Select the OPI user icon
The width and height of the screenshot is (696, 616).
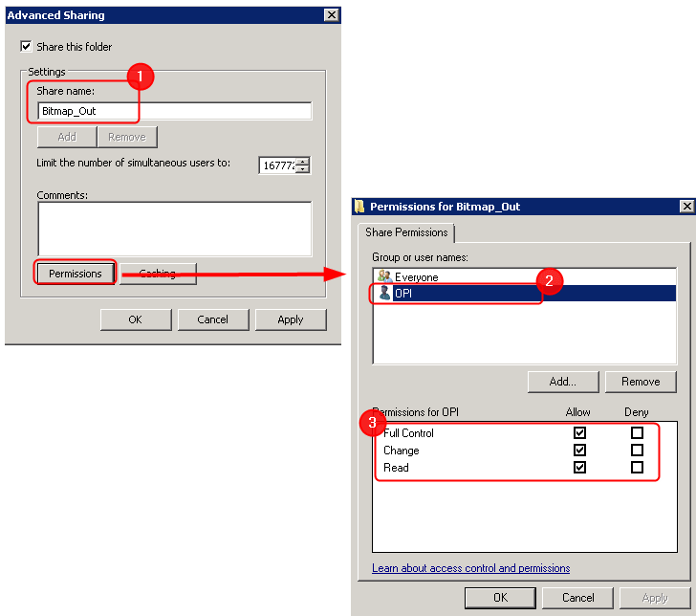(384, 294)
